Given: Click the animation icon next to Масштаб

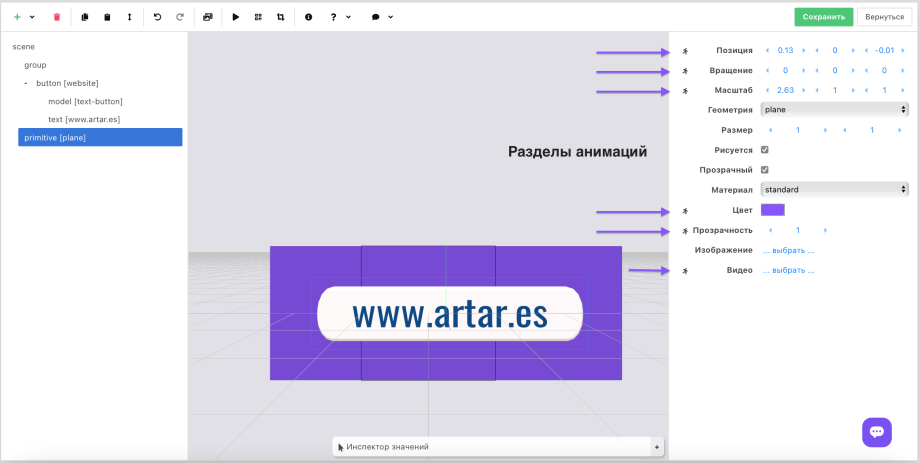Looking at the screenshot, I should (x=685, y=91).
